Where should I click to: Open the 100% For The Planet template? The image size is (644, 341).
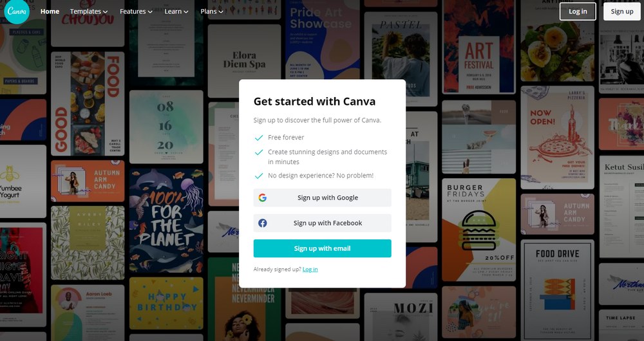point(166,220)
